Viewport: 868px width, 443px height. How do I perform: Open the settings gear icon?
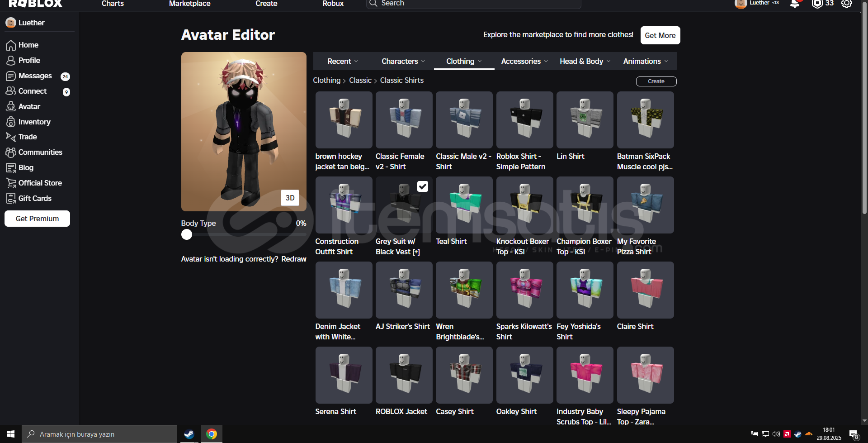point(847,4)
